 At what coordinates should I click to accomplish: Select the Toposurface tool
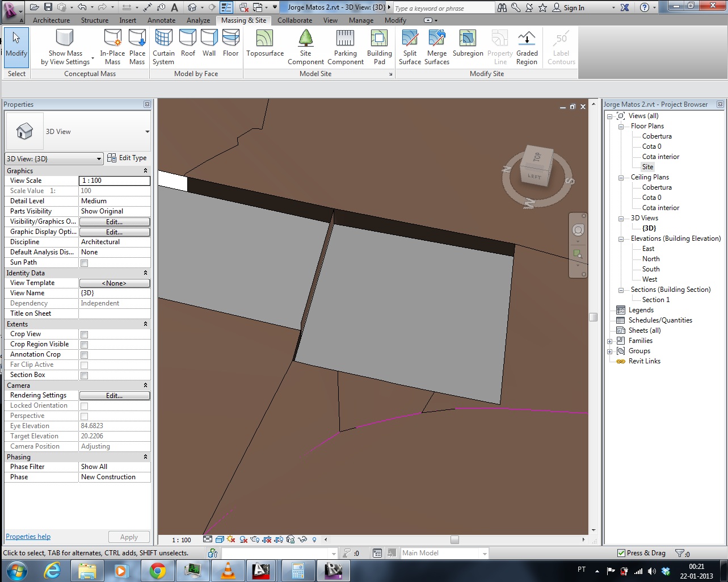coord(264,45)
